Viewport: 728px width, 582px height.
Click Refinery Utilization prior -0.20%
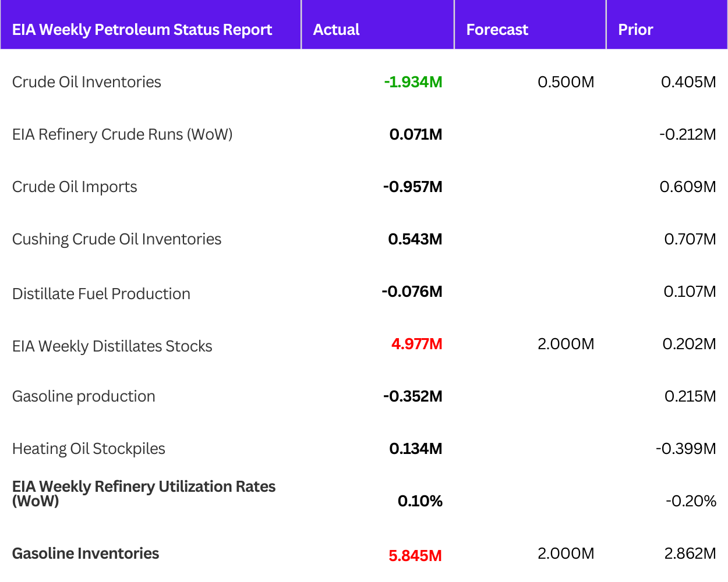pyautogui.click(x=691, y=501)
